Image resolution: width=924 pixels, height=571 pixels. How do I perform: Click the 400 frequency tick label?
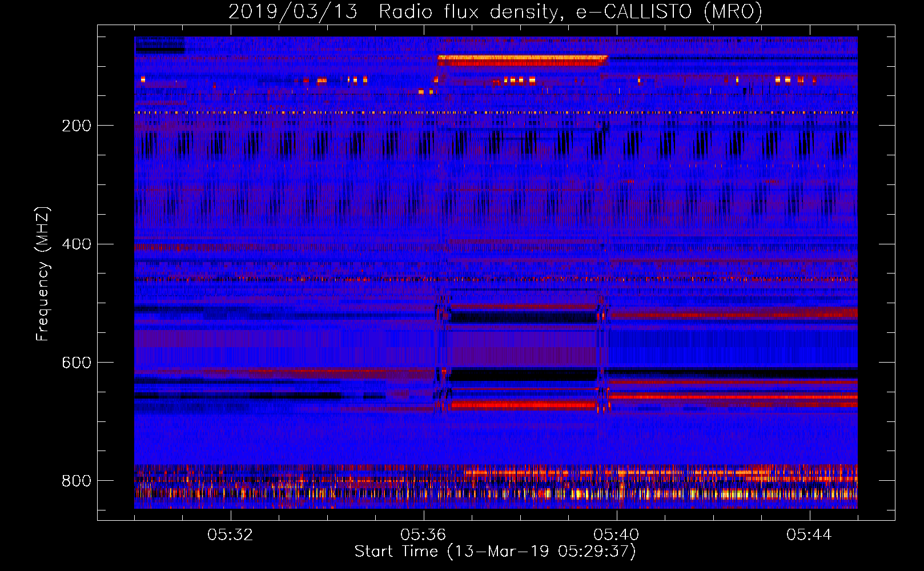[77, 244]
